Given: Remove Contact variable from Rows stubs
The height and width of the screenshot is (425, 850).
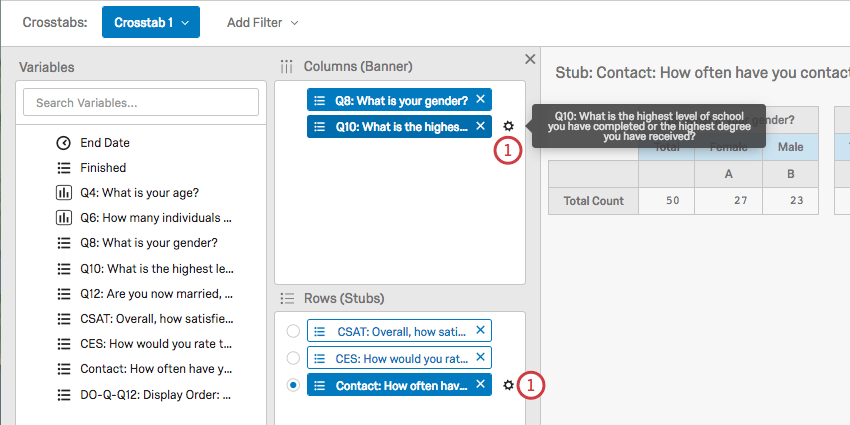Looking at the screenshot, I should click(481, 384).
